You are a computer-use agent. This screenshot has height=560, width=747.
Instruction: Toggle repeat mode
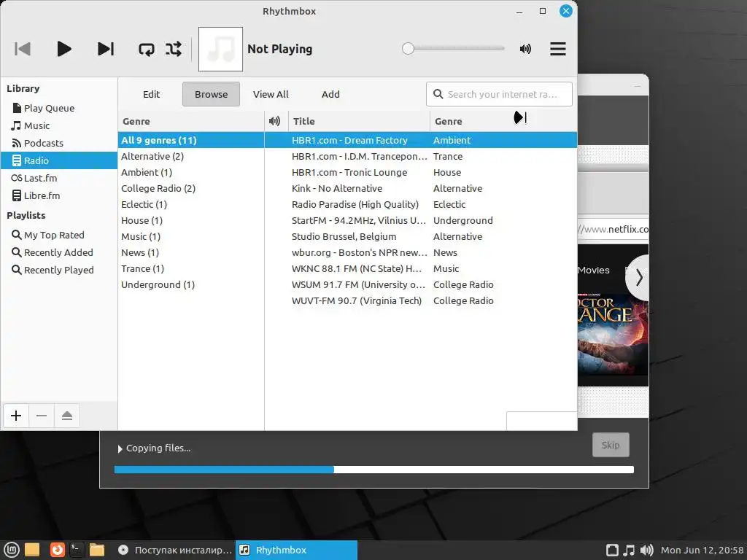click(146, 49)
